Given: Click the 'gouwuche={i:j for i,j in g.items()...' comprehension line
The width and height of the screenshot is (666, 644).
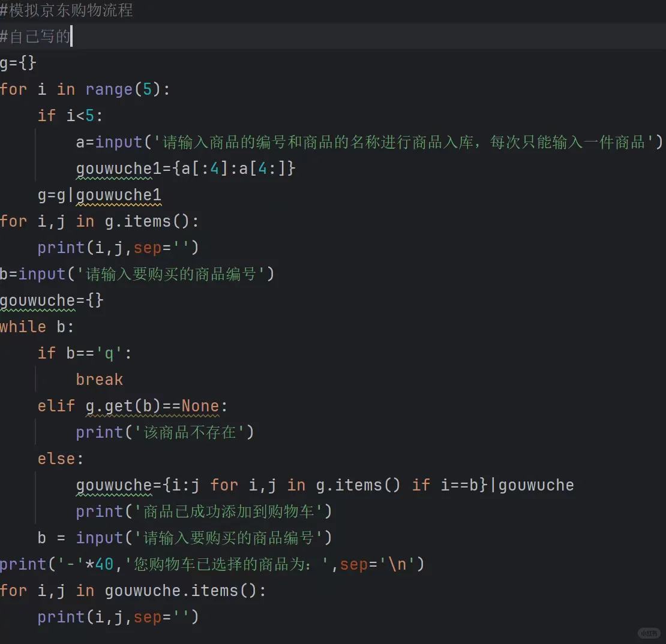Looking at the screenshot, I should click(x=325, y=485).
